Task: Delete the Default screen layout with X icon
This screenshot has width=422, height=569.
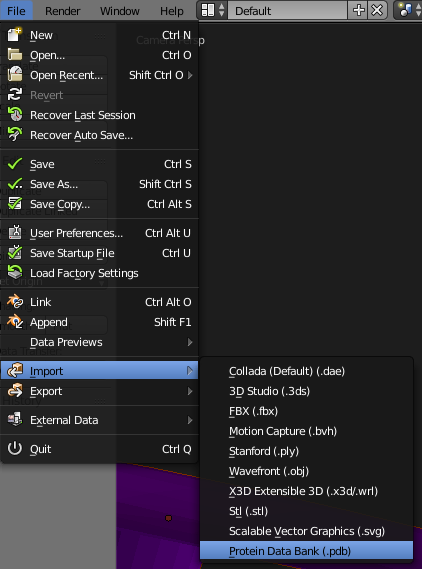Action: click(377, 10)
